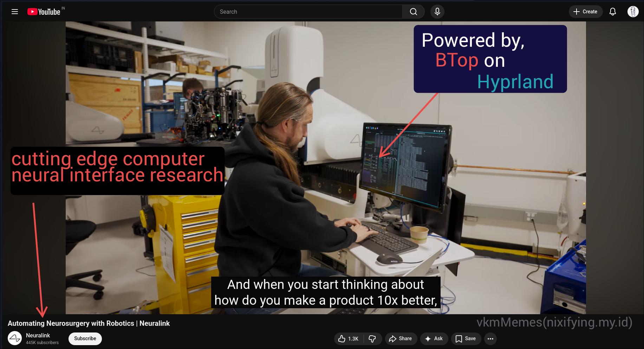Click the Ask button with sparkle icon
The height and width of the screenshot is (349, 644).
pyautogui.click(x=434, y=339)
